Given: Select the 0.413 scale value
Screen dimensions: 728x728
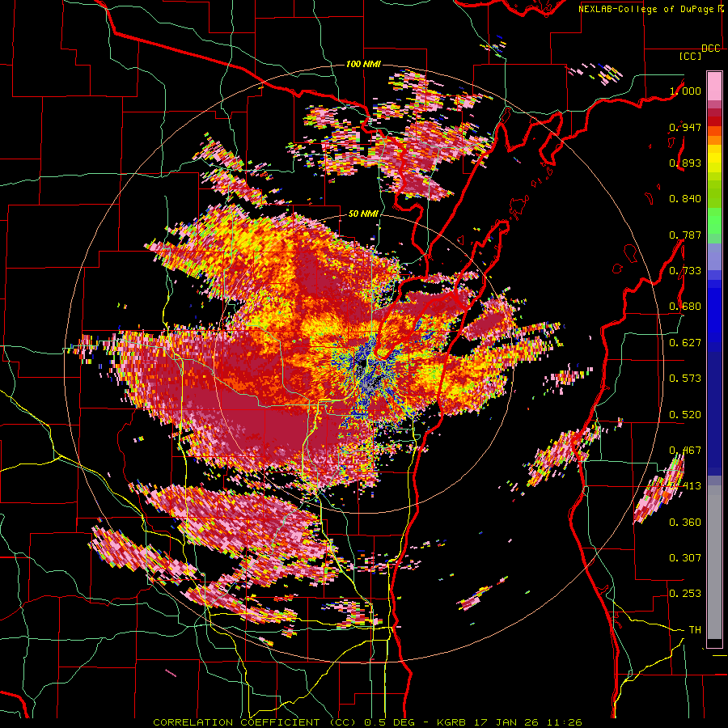Looking at the screenshot, I should point(685,486).
